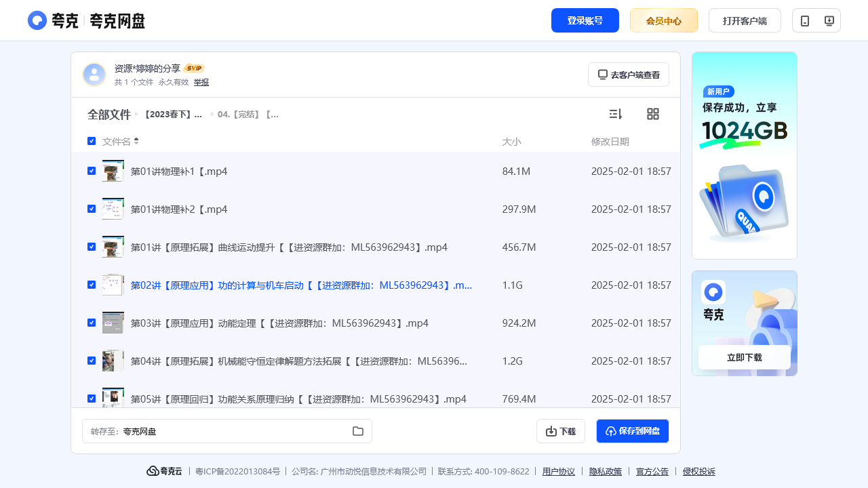
Task: Click 打开客户端 button
Action: 745,20
